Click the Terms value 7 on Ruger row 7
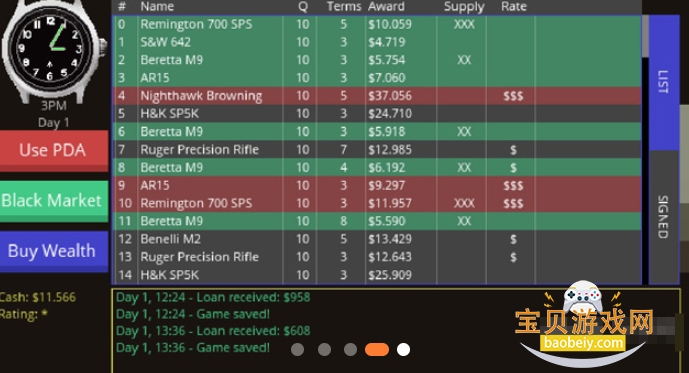The height and width of the screenshot is (373, 689). click(x=344, y=149)
